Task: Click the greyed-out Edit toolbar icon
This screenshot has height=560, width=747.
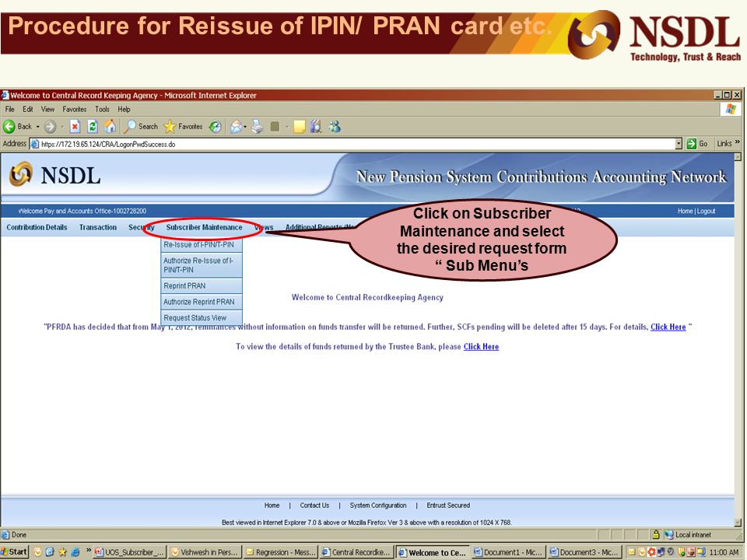Action: (x=275, y=127)
